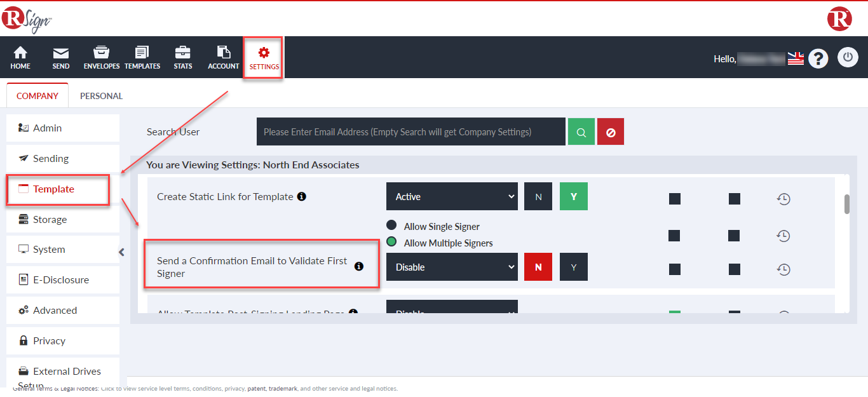Select the Allow Single Signer radio option
Viewport: 868px width, 397px height.
(x=391, y=225)
